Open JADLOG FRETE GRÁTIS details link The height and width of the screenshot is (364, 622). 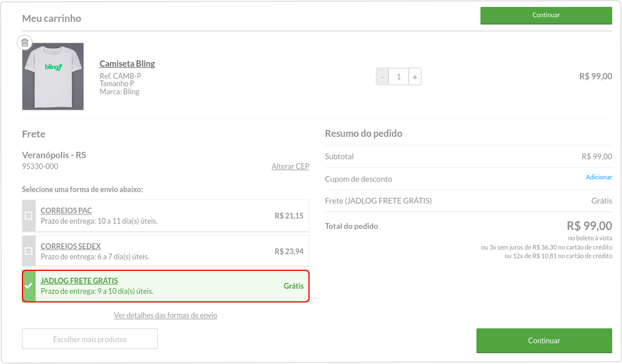[79, 281]
